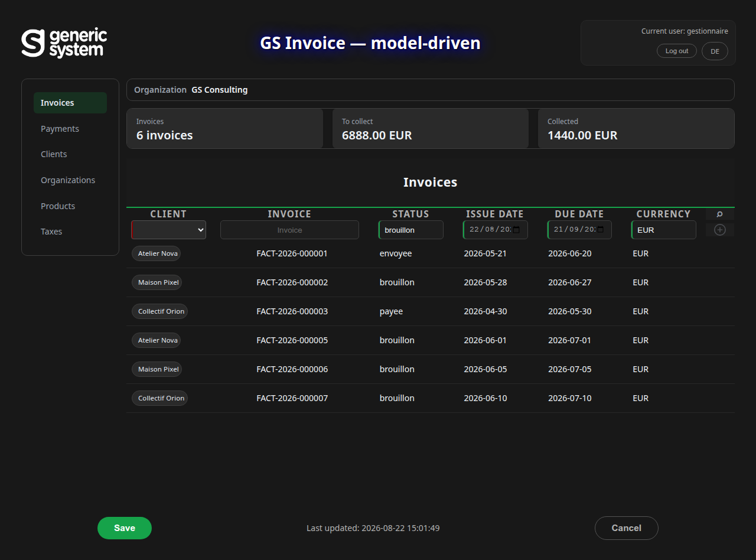Click the Last updated timestamp text

point(373,528)
